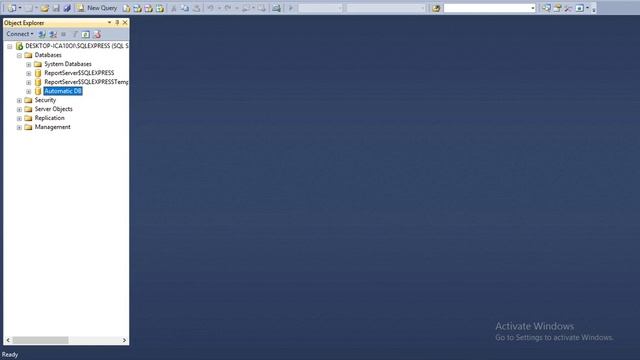The height and width of the screenshot is (360, 640).
Task: Select the Databases tree item
Action: pyautogui.click(x=48, y=55)
